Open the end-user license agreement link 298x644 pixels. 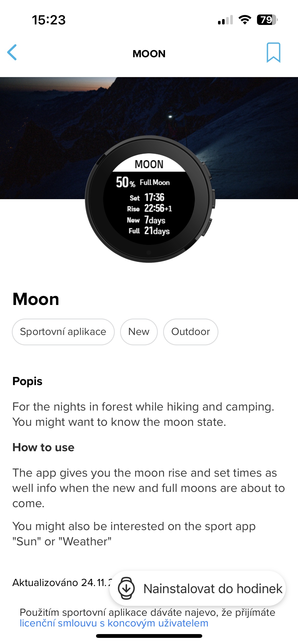[x=114, y=623]
